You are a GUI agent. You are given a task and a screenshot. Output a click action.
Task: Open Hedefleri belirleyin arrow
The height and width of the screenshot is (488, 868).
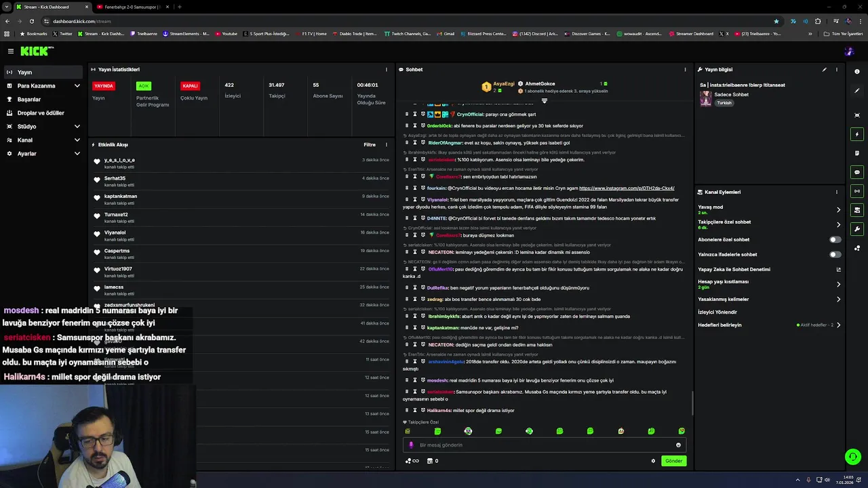(839, 325)
